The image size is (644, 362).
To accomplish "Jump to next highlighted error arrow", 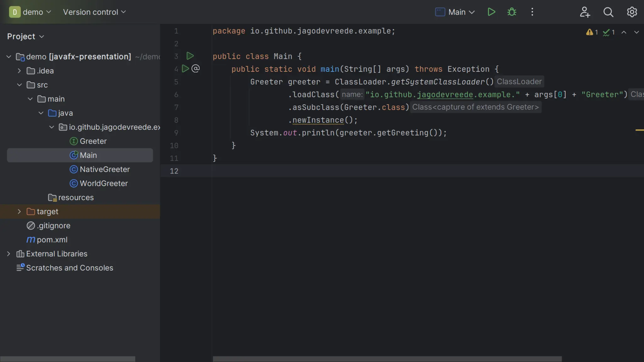I will [x=636, y=32].
